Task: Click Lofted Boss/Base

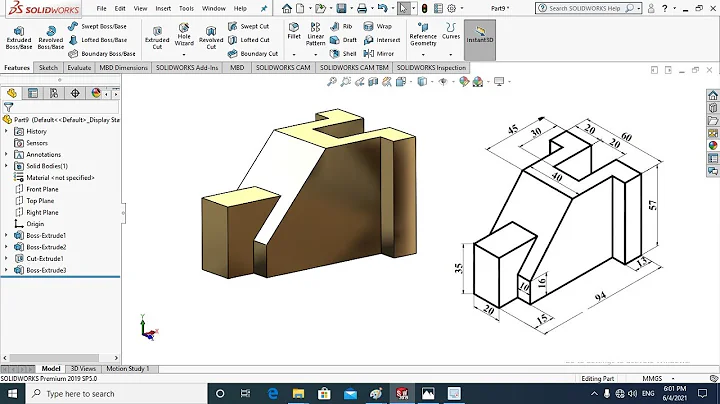Action: pyautogui.click(x=97, y=40)
